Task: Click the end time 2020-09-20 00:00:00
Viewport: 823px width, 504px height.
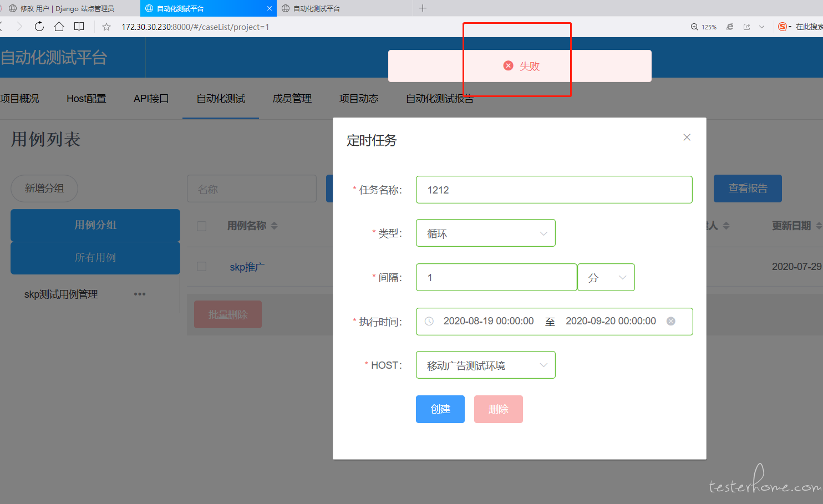Action: (x=611, y=321)
